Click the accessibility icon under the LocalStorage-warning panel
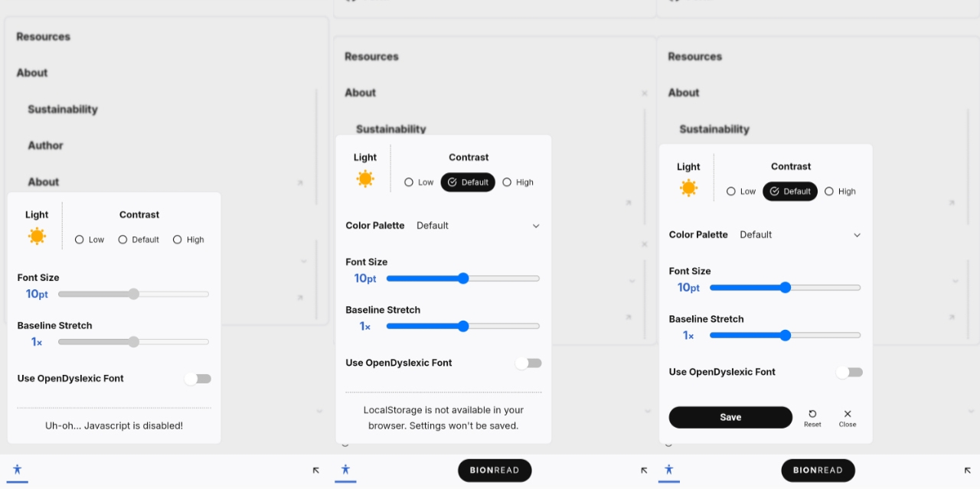Image resolution: width=980 pixels, height=489 pixels. pos(345,470)
